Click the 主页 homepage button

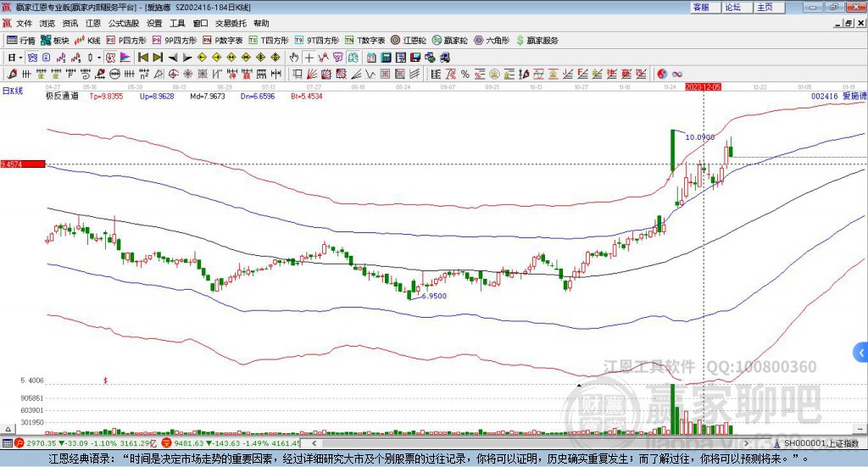(770, 7)
